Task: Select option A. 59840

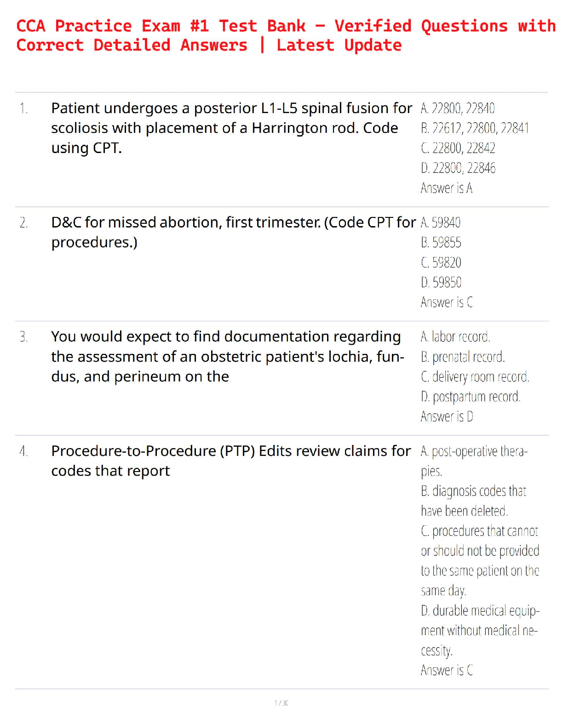Action: pos(441,222)
